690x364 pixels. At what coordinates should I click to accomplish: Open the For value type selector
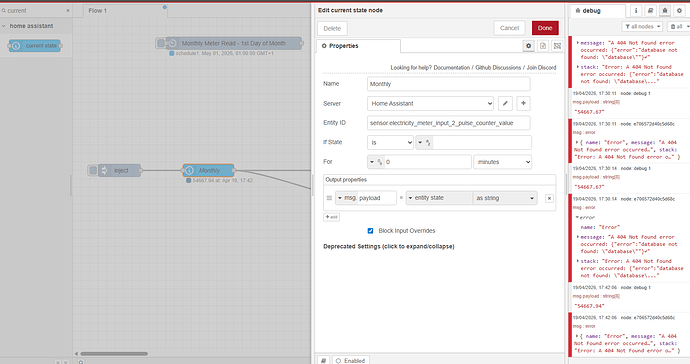pyautogui.click(x=376, y=162)
